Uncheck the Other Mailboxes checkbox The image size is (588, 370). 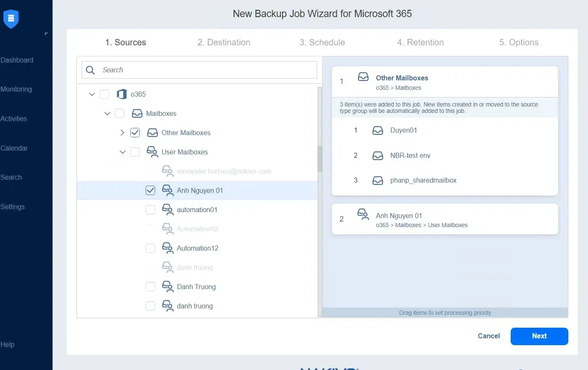tap(135, 133)
